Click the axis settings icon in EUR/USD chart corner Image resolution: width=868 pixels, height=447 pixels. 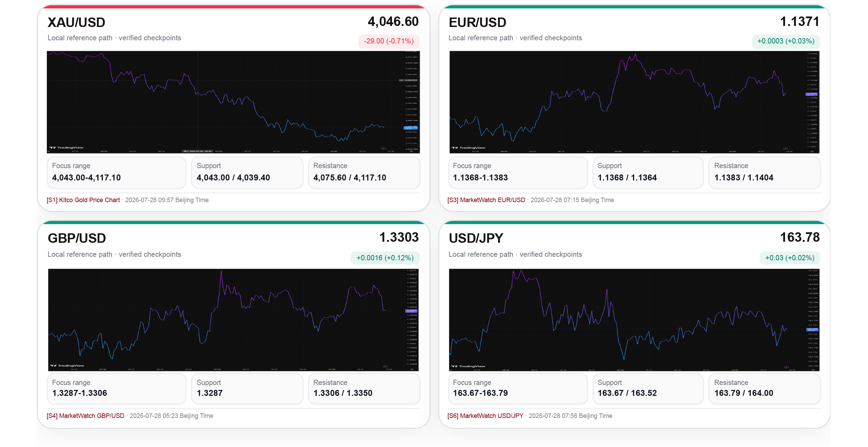point(812,151)
